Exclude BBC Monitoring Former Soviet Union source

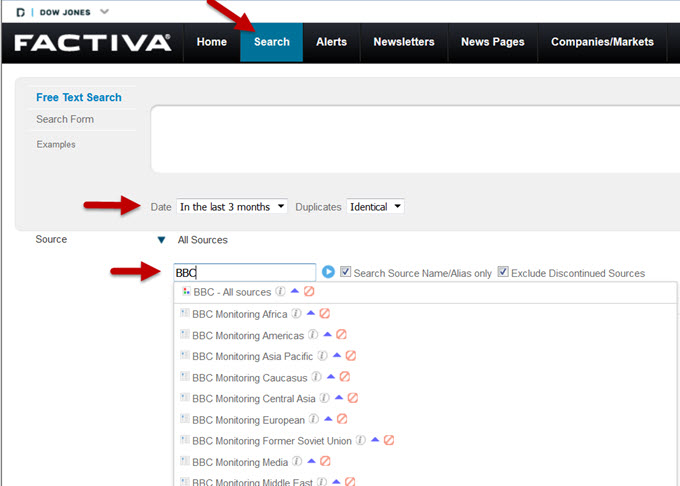[x=389, y=440]
